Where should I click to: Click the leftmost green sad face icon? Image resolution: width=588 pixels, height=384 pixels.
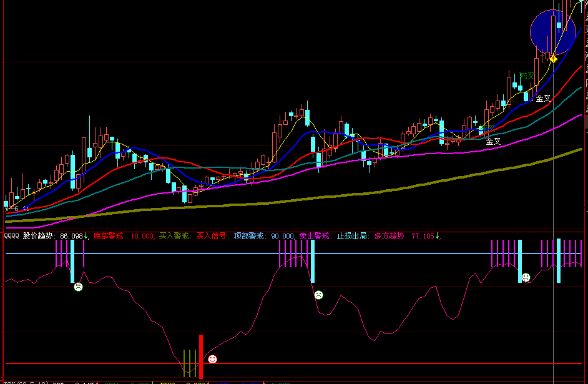(78, 287)
